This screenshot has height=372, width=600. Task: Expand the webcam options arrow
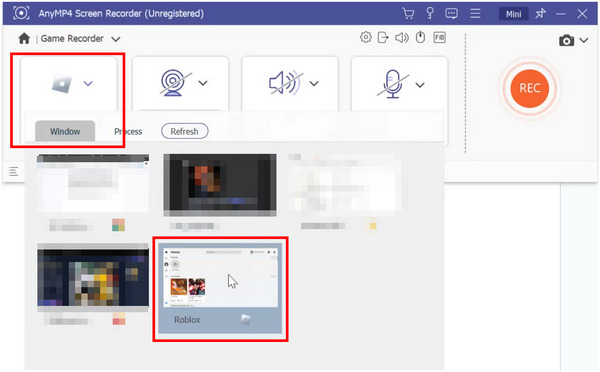pyautogui.click(x=203, y=83)
